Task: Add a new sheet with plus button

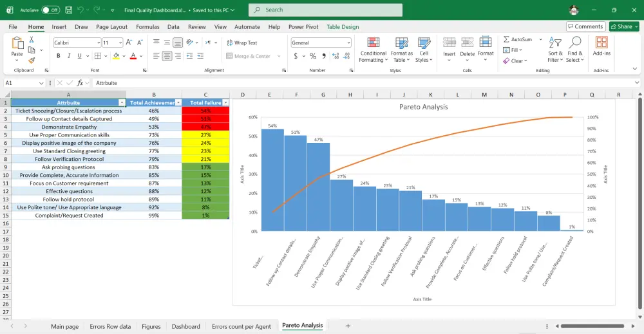Action: tap(348, 326)
